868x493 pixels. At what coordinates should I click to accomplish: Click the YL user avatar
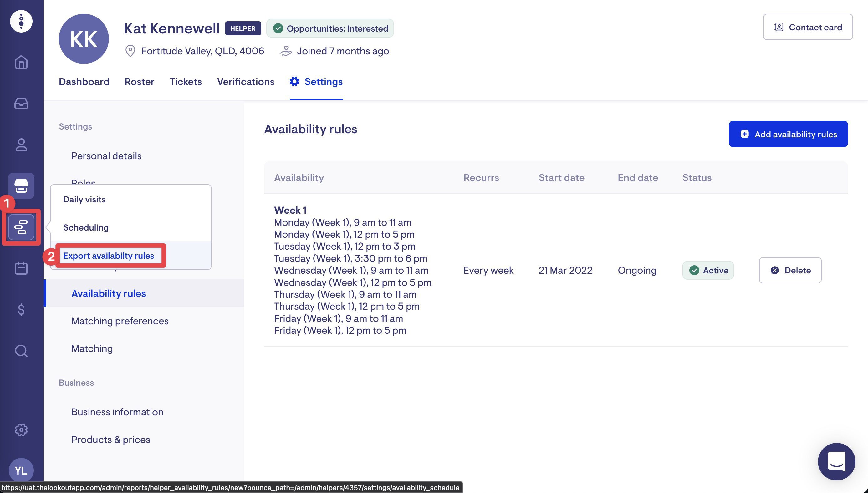point(21,470)
